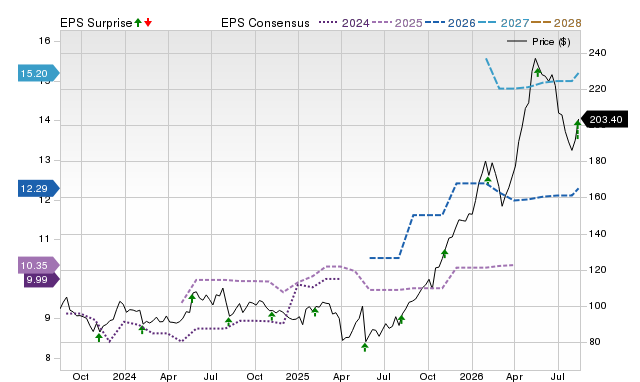Click the green EPS surprise up arrow in legend

pyautogui.click(x=138, y=23)
